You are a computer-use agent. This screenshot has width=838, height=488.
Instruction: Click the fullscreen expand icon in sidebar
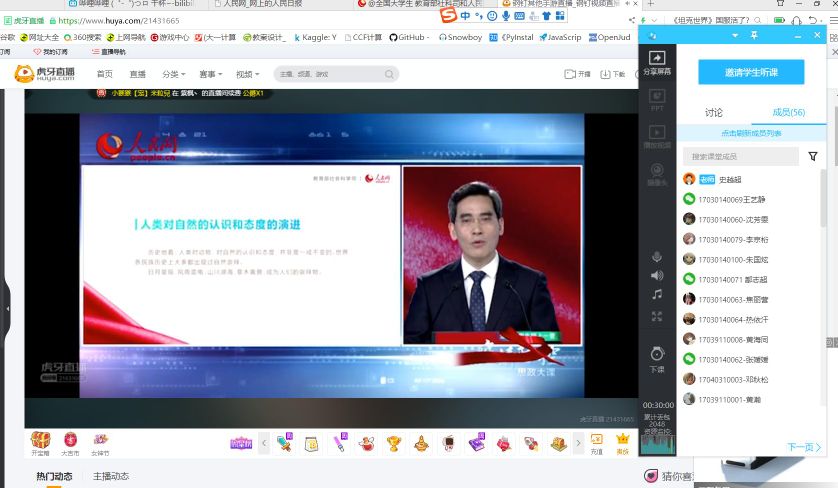point(657,316)
